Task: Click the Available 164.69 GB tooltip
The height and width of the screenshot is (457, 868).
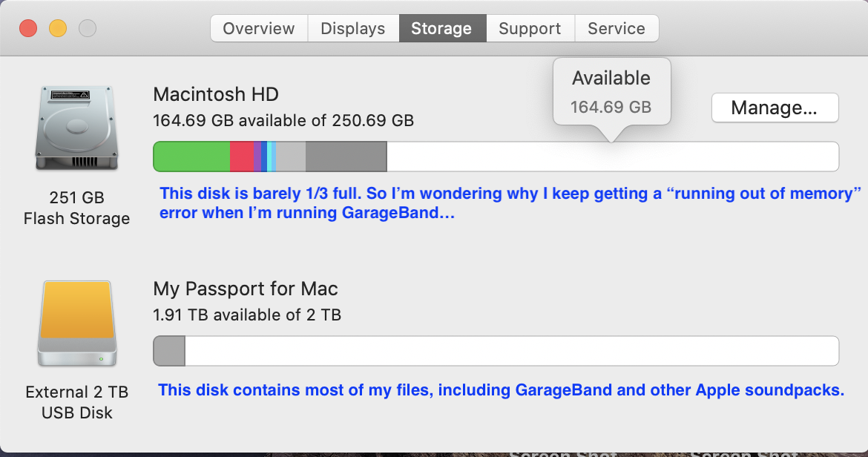Action: pyautogui.click(x=611, y=92)
